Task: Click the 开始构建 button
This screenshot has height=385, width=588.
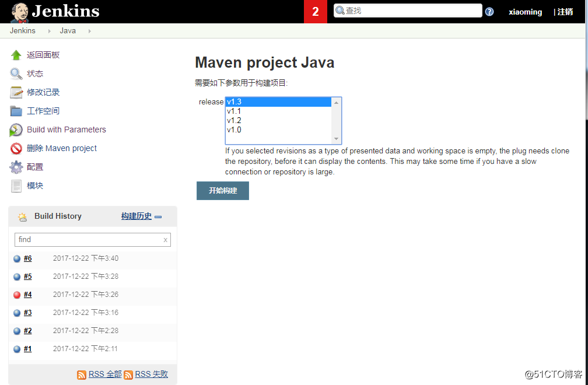Action: pyautogui.click(x=223, y=190)
